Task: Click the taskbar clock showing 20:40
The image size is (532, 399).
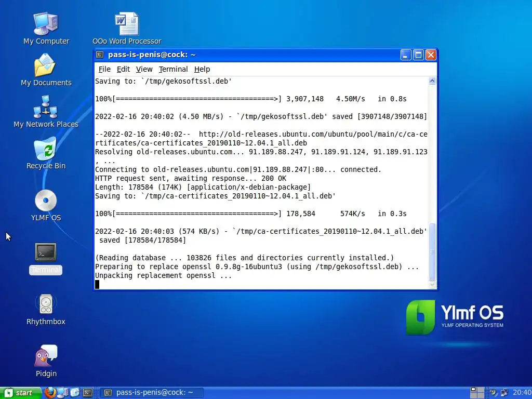Action: (x=522, y=393)
